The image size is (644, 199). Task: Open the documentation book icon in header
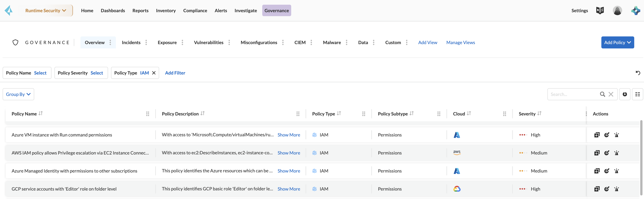click(x=600, y=11)
